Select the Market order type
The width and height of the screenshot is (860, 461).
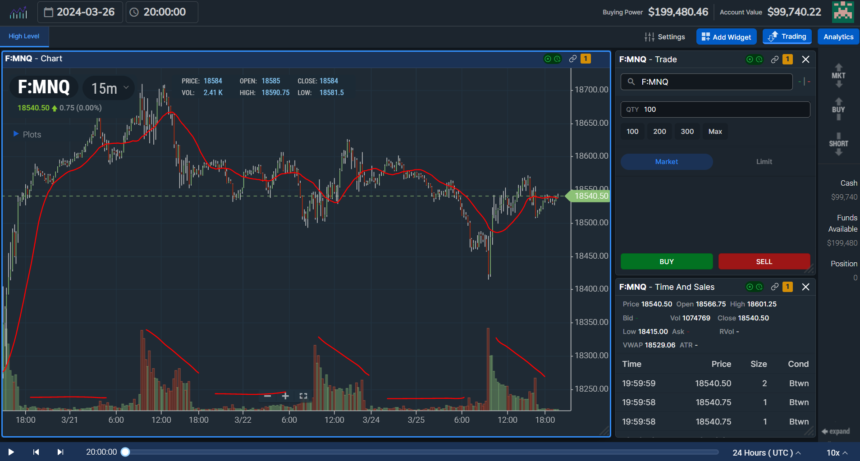click(666, 161)
